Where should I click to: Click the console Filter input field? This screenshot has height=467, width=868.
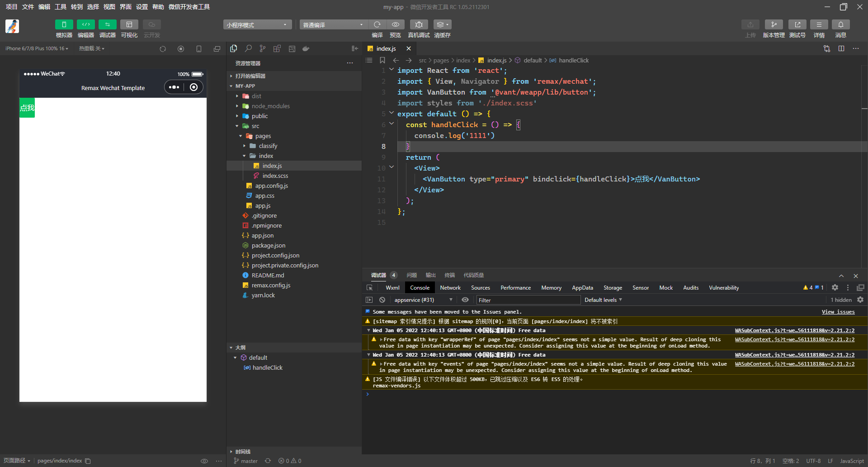click(x=528, y=300)
